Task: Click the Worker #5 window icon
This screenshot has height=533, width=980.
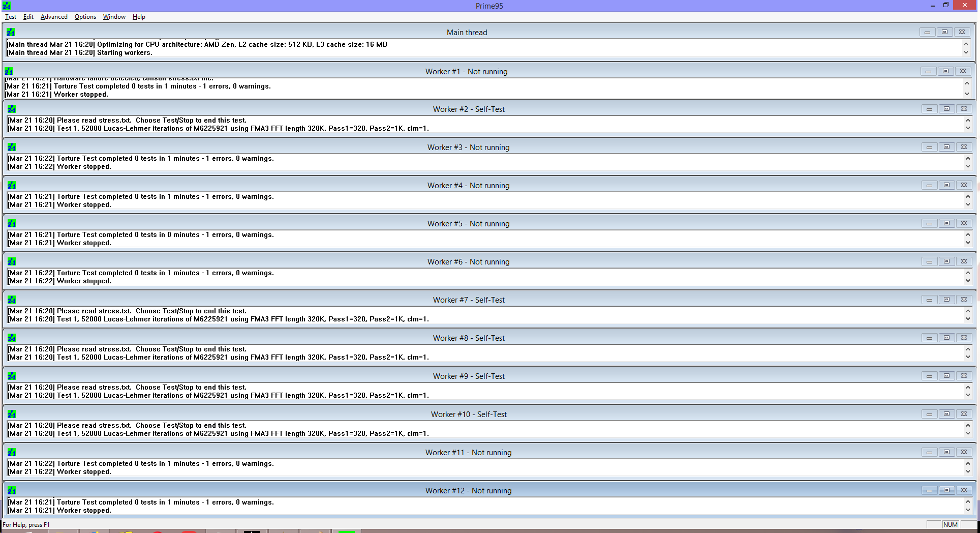Action: pos(12,223)
